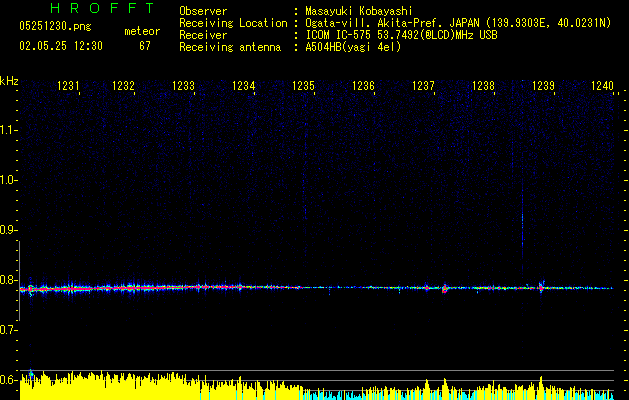Click the 1236 time marker
Screen dimensions: 629x400
pos(363,86)
